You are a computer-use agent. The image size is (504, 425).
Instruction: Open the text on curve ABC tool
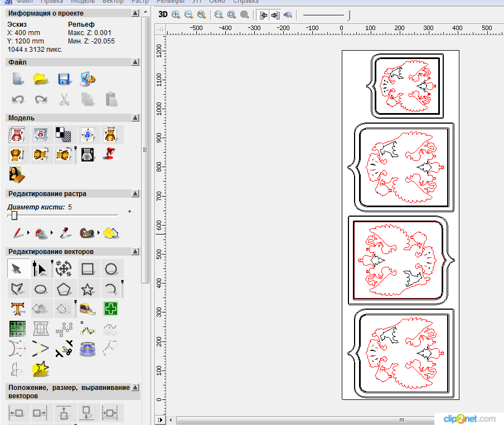pyautogui.click(x=17, y=329)
